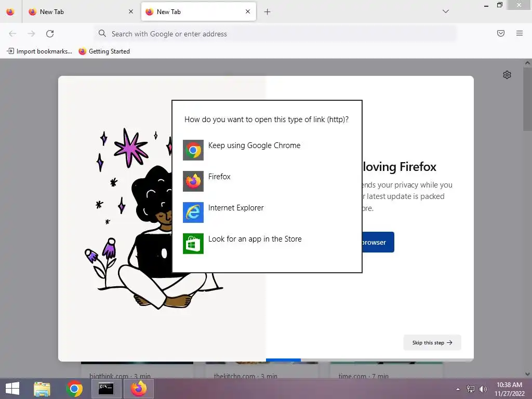Reload the current page
Screen dimensions: 532x399
pyautogui.click(x=50, y=34)
